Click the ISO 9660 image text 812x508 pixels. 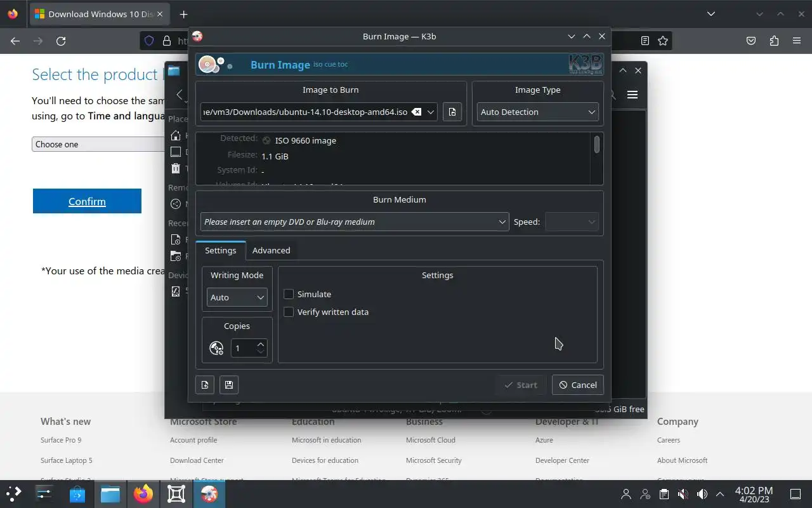tap(306, 140)
